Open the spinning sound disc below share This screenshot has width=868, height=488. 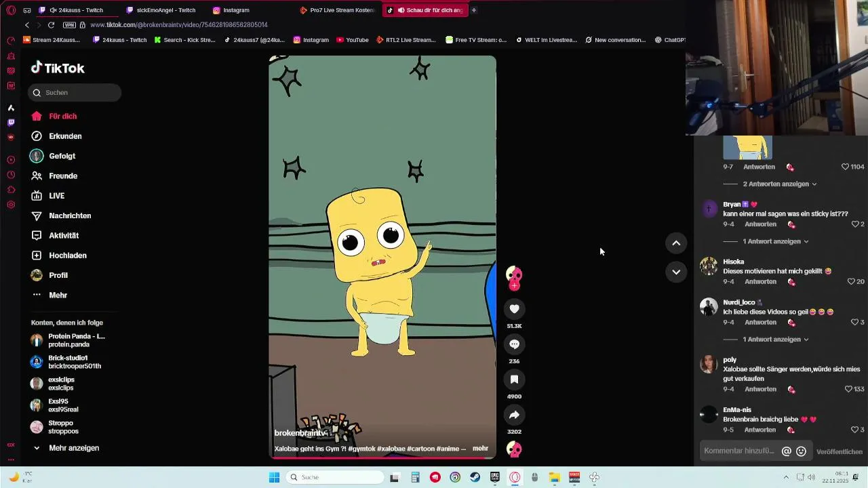514,449
